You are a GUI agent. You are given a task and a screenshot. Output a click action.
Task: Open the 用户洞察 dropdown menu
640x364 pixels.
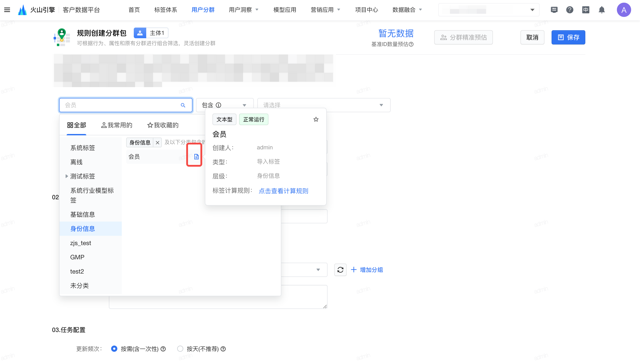(244, 10)
